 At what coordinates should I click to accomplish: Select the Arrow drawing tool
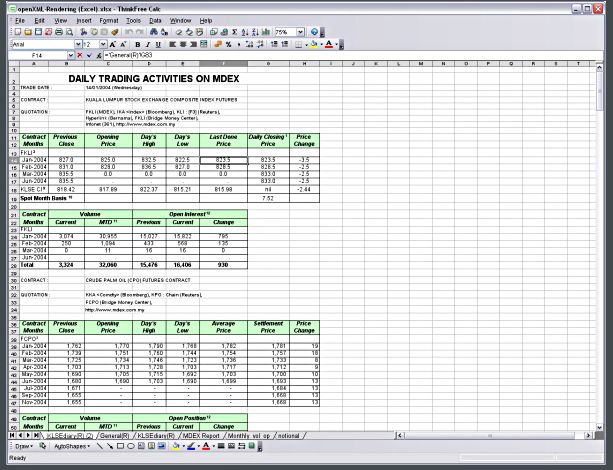(110, 446)
